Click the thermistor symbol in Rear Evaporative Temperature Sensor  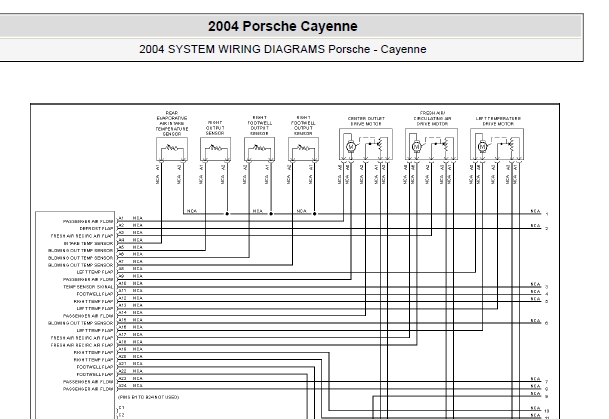point(172,148)
